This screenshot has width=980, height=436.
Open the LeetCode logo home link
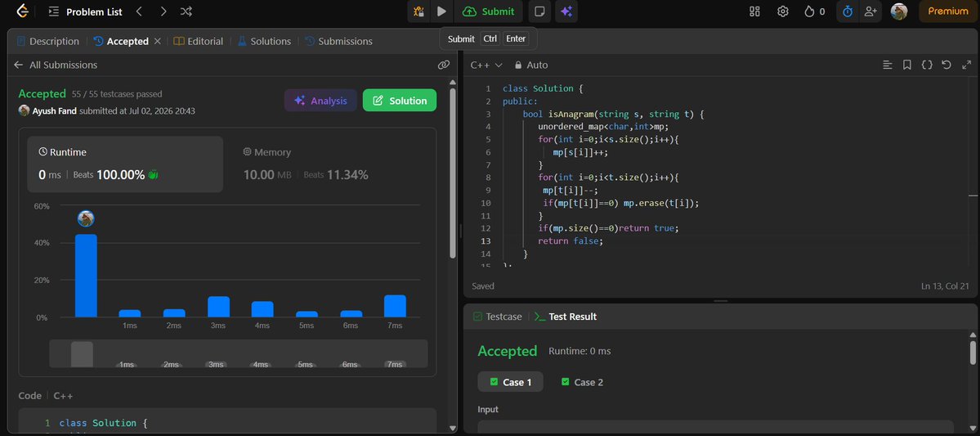tap(23, 11)
